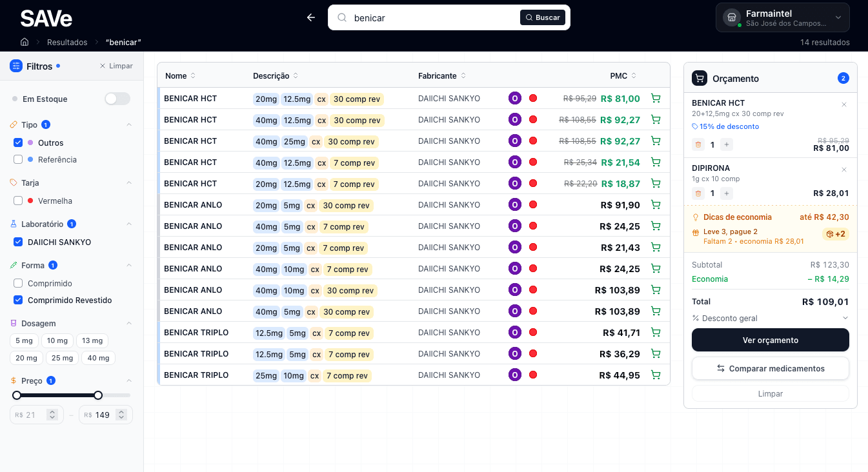Remove BENICAR HCT from the budget
Image resolution: width=868 pixels, height=472 pixels.
843,104
